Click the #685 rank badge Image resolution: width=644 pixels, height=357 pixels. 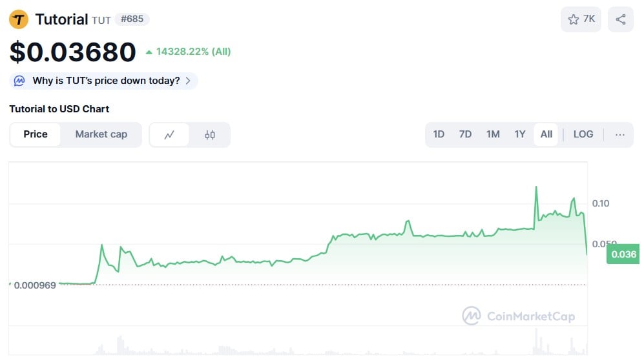132,19
